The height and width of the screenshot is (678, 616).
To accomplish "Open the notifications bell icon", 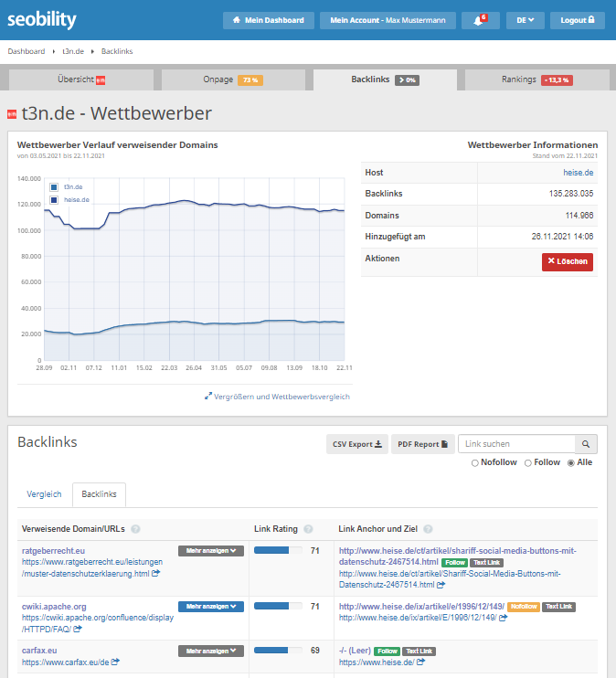I will click(x=480, y=20).
